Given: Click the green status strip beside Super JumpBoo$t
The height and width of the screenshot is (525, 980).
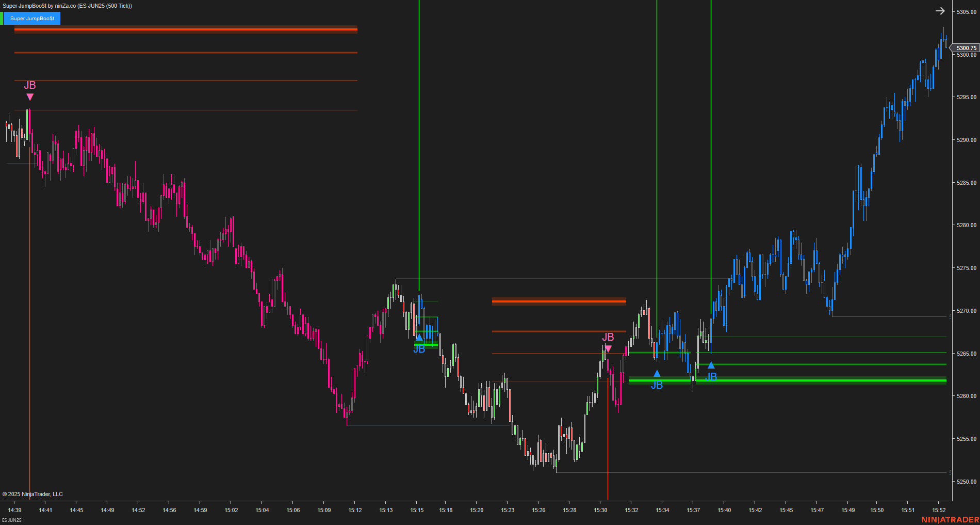Looking at the screenshot, I should [2, 19].
